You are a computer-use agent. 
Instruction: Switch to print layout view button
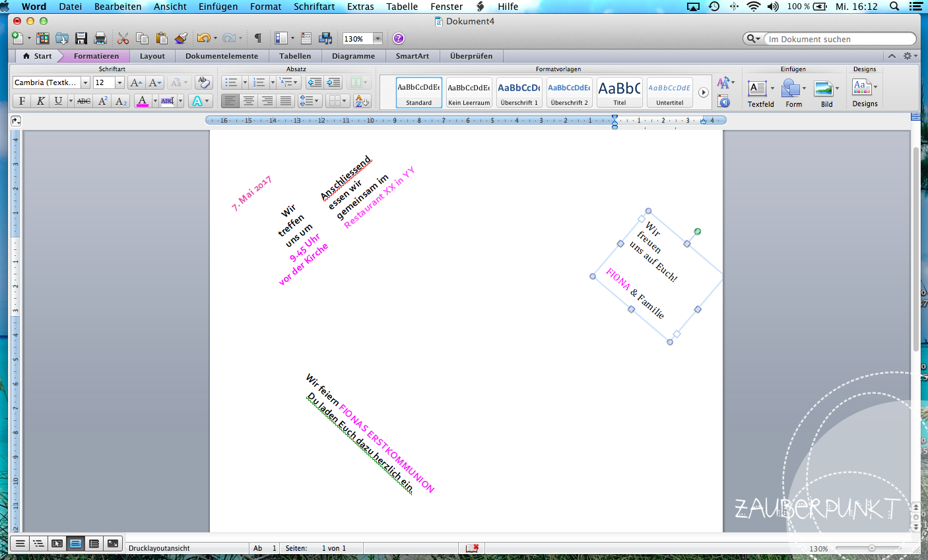coord(75,544)
